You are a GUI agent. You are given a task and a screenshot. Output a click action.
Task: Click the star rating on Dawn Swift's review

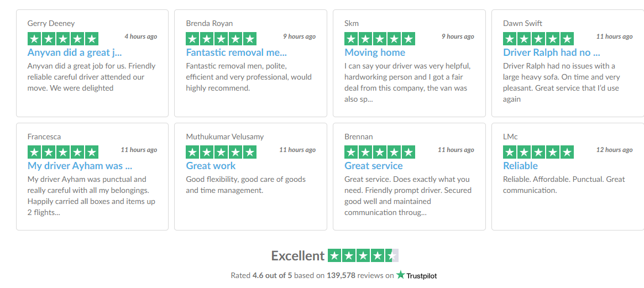tap(538, 39)
